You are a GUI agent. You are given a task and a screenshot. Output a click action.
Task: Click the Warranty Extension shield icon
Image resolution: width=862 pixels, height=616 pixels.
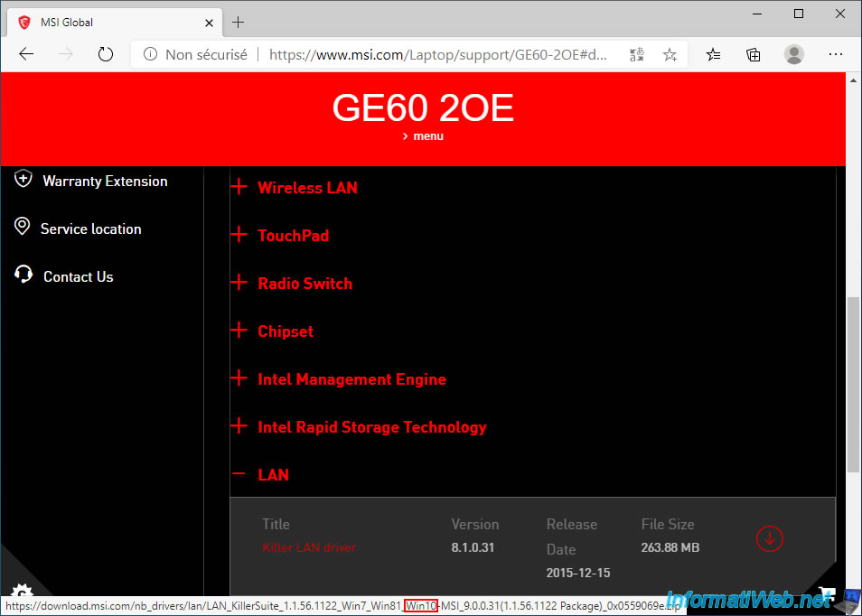pos(23,179)
